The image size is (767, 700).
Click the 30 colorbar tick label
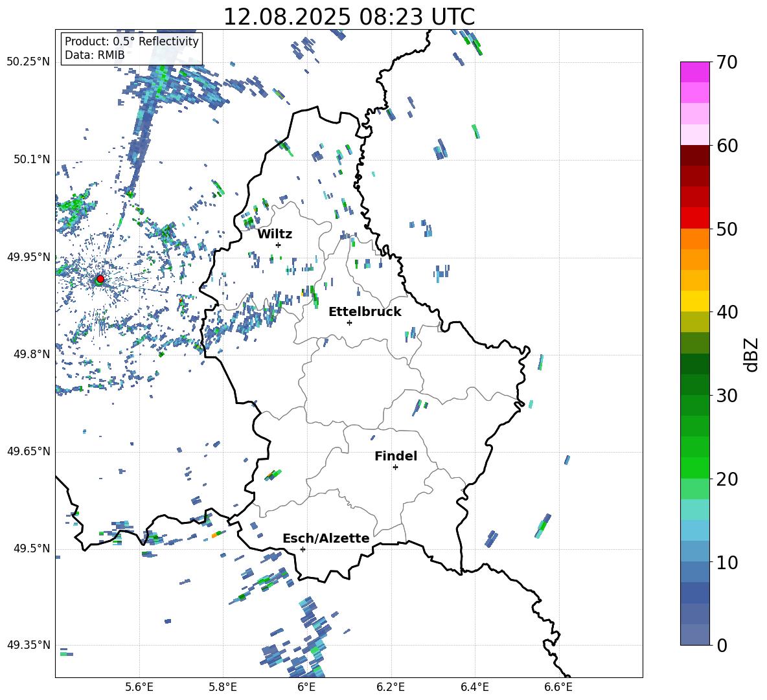pos(727,396)
